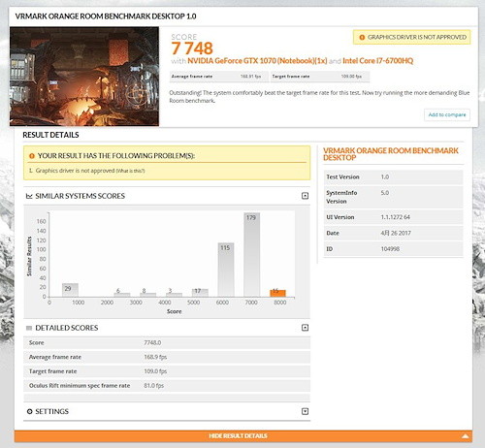Click the Intel Core i7-6700HQ link
485x448 pixels.
click(x=378, y=61)
